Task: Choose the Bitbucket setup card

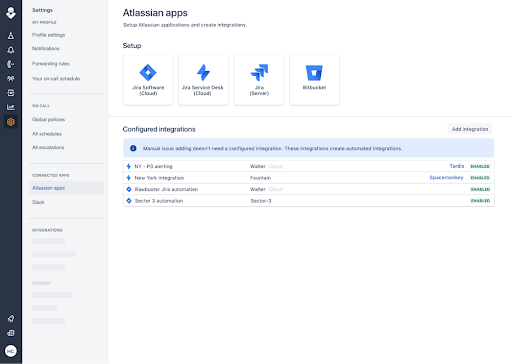Action: pyautogui.click(x=314, y=80)
